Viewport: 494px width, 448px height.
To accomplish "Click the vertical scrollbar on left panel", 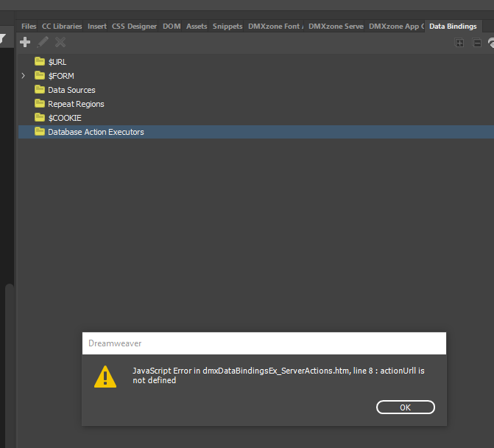I will tap(10, 365).
